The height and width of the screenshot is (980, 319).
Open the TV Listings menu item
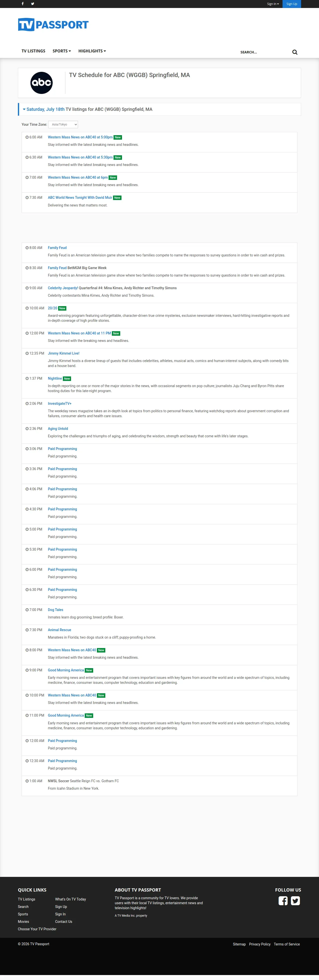(34, 51)
